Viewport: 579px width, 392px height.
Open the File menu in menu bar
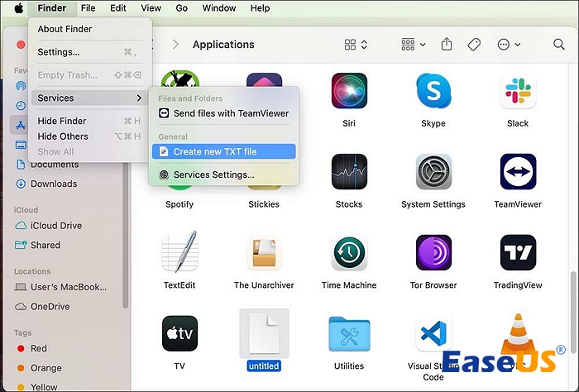[x=88, y=8]
